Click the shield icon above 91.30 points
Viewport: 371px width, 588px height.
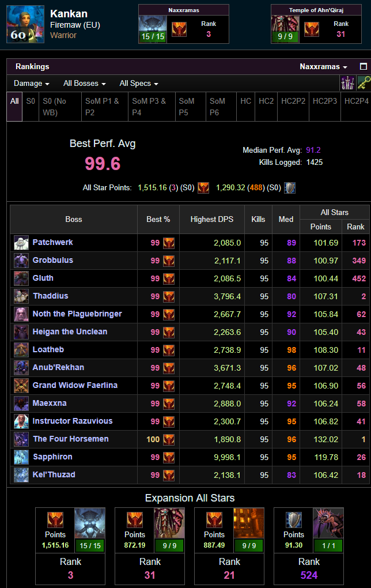[294, 520]
